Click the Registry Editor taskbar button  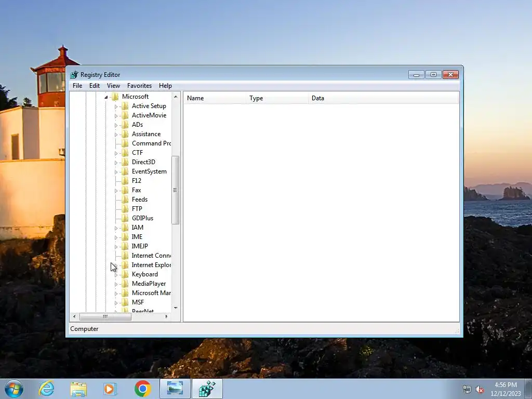(x=207, y=389)
